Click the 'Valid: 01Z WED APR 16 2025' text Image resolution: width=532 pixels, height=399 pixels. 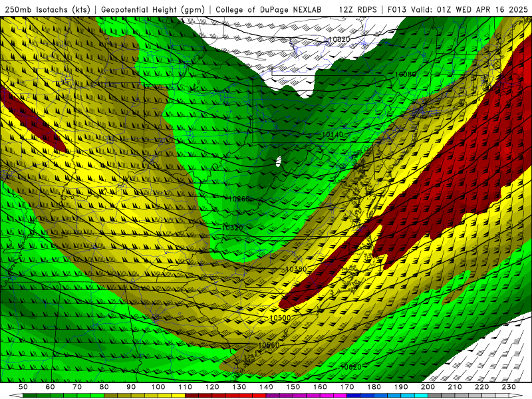click(469, 9)
